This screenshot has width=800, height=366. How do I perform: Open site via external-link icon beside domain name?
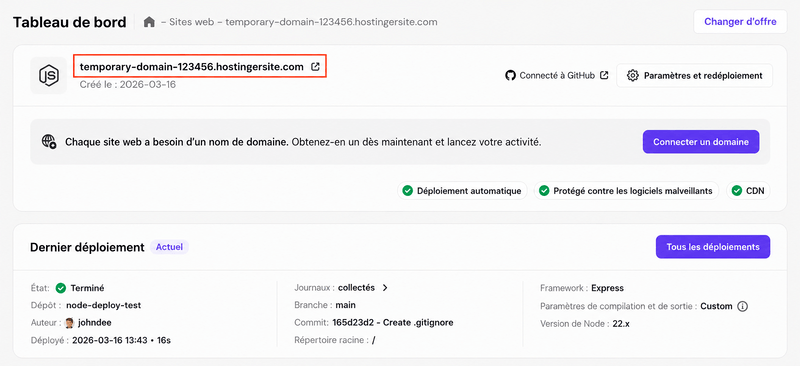315,66
